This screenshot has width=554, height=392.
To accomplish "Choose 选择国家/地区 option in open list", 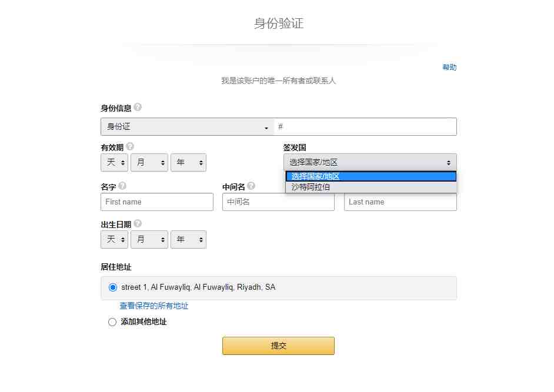I will (371, 176).
